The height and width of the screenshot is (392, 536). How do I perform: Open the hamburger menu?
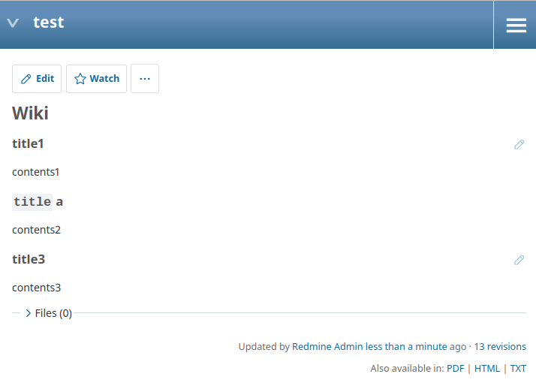(516, 25)
